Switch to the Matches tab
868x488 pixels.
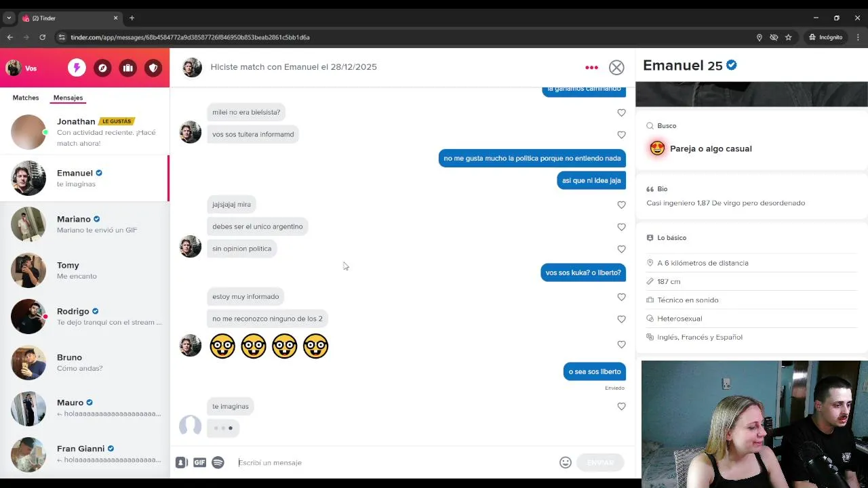pyautogui.click(x=26, y=98)
